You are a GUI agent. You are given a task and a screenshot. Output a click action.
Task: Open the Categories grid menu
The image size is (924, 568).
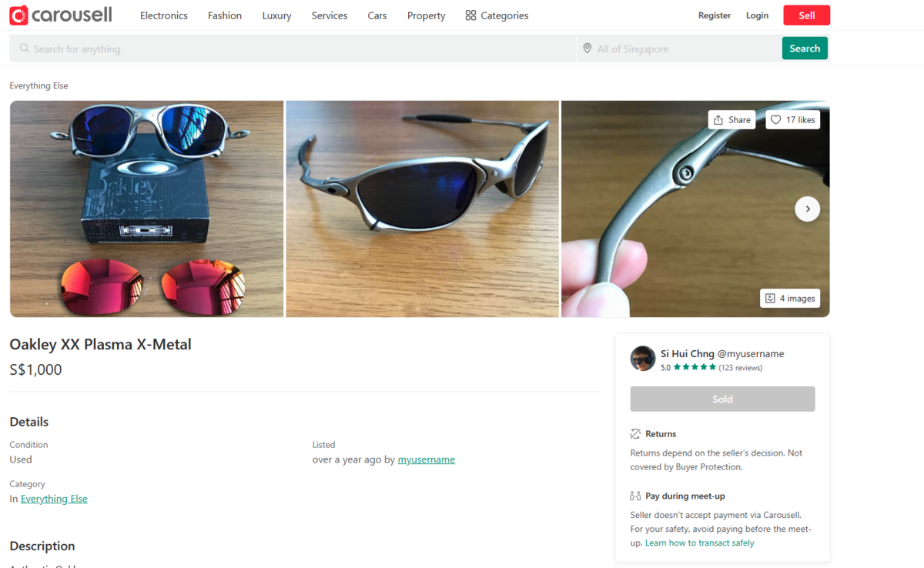[x=497, y=15]
